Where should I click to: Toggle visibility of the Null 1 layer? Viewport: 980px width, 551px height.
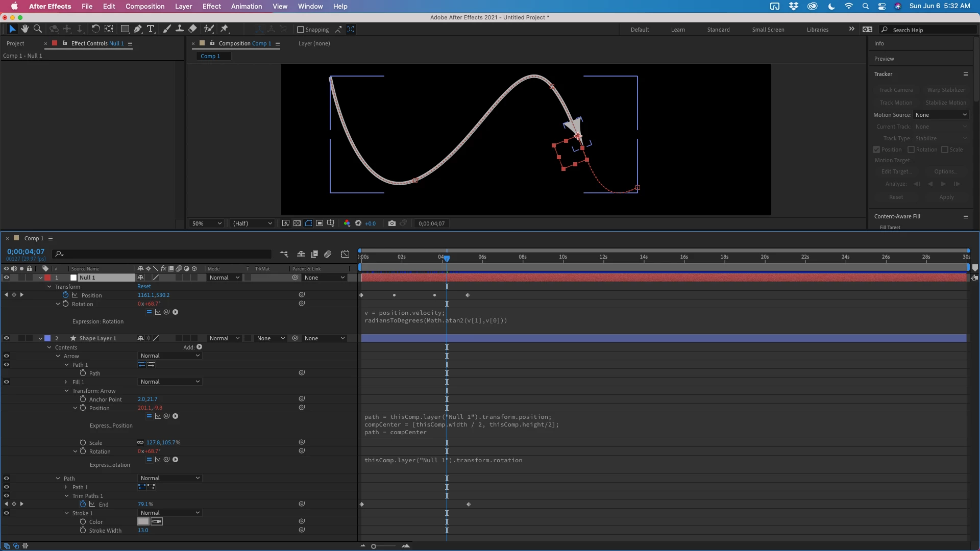[7, 278]
